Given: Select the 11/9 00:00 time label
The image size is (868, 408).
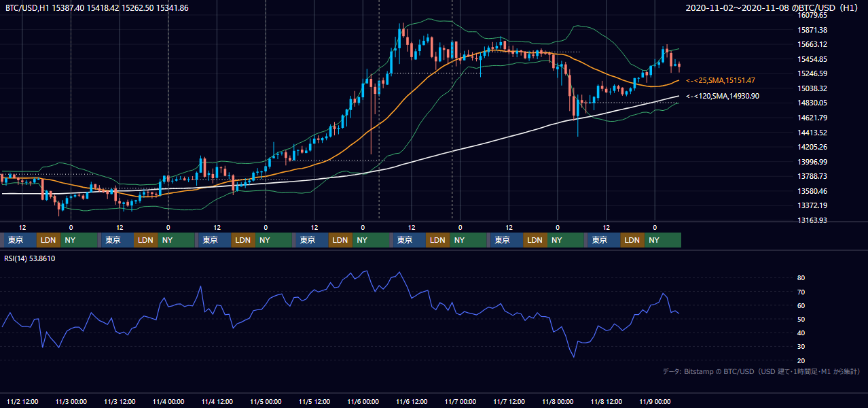Looking at the screenshot, I should click(x=655, y=401).
